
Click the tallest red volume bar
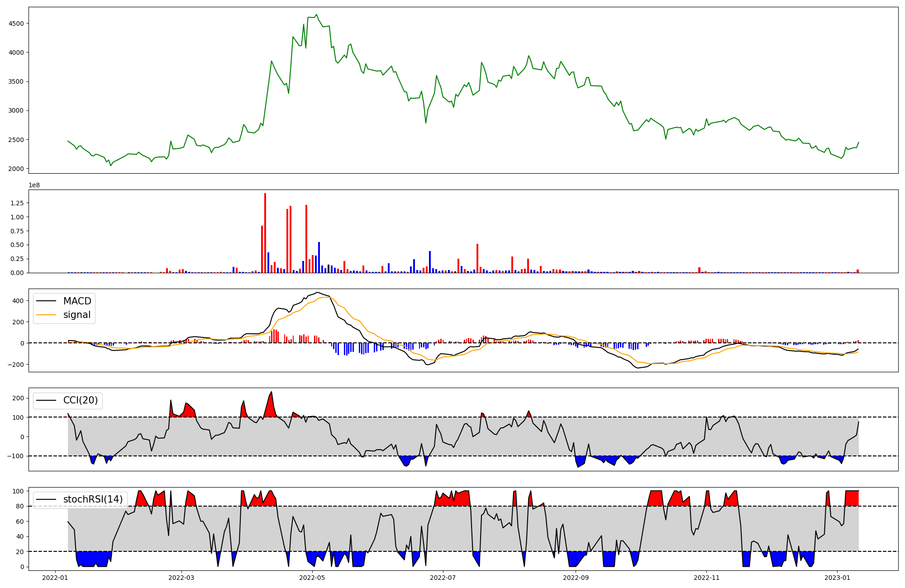click(x=265, y=232)
